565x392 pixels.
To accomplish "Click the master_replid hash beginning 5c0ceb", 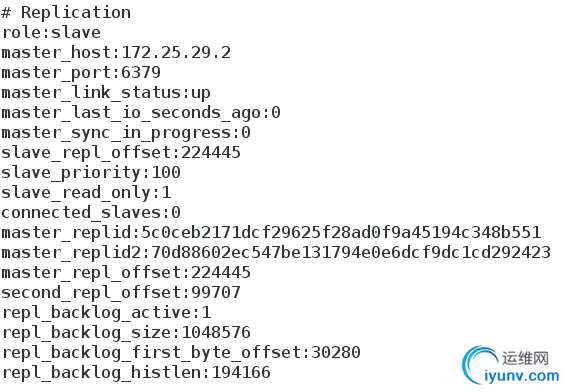I will coord(341,232).
